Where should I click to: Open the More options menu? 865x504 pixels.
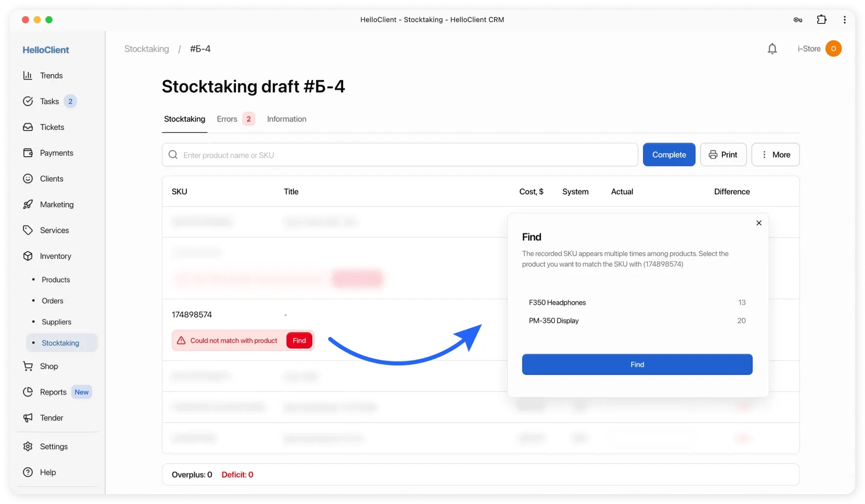(775, 155)
